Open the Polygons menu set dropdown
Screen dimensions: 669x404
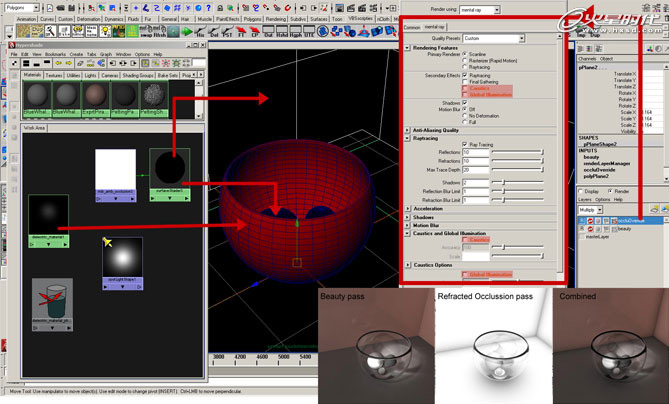click(22, 8)
